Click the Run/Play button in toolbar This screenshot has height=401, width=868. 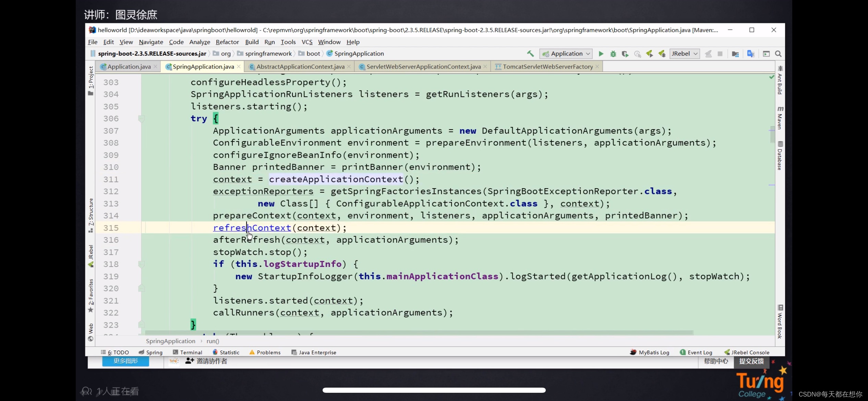click(601, 54)
